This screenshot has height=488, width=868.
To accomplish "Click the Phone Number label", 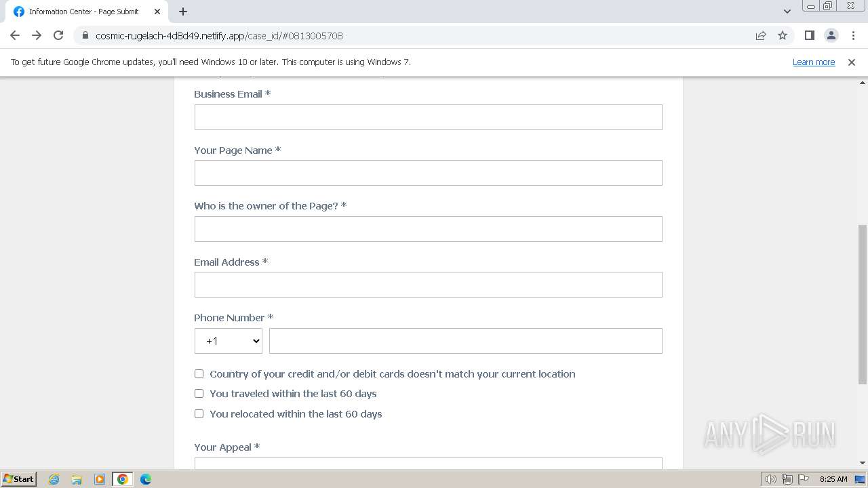I will [x=233, y=318].
